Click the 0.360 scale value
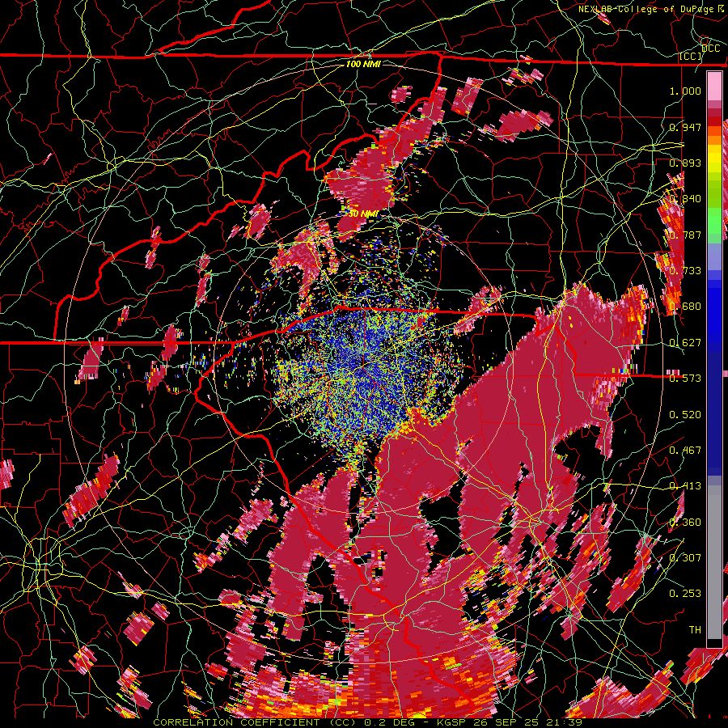 (x=685, y=523)
